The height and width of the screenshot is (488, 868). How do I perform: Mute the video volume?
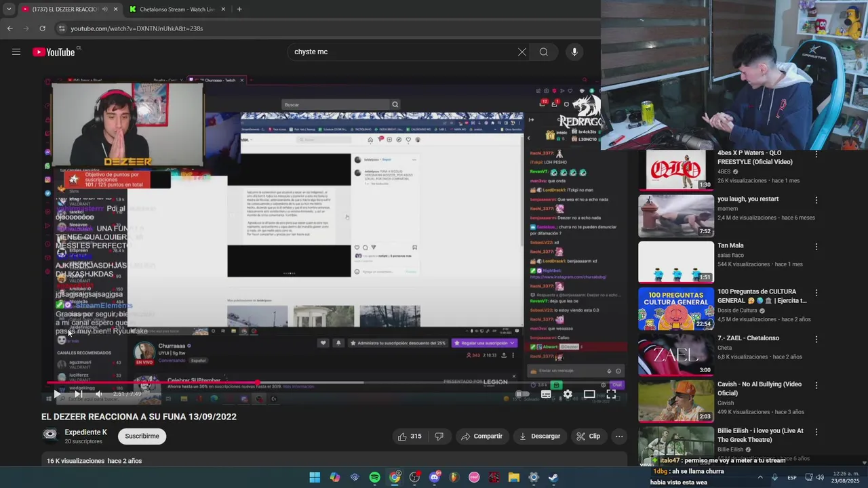[99, 394]
